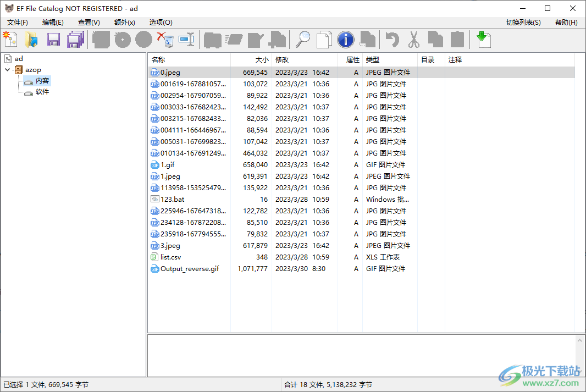The image size is (586, 392).
Task: Sort files by 名称 column header
Action: [190, 60]
